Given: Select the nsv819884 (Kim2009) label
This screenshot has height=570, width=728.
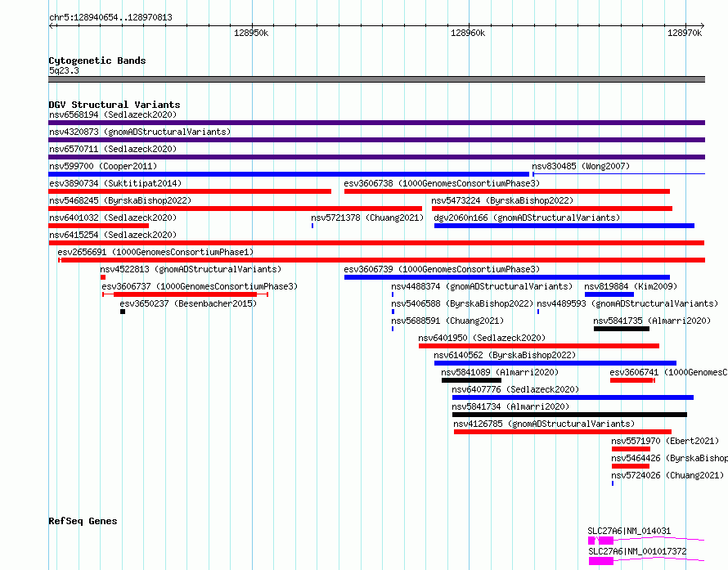Looking at the screenshot, I should (x=631, y=286).
